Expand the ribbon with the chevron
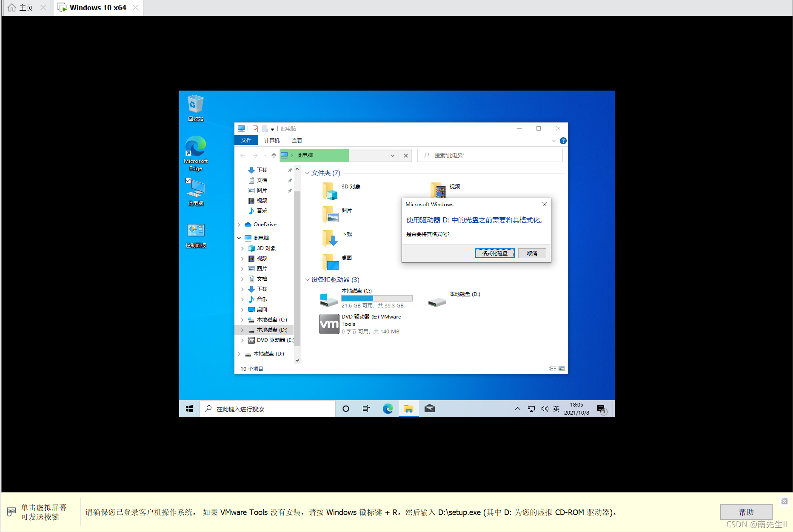The width and height of the screenshot is (793, 532). 554,141
